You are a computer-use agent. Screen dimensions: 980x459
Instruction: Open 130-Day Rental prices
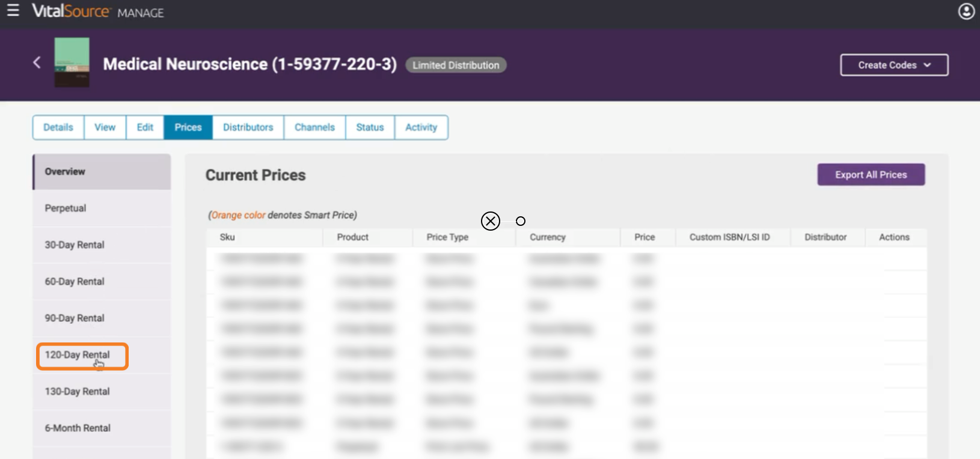(x=102, y=392)
